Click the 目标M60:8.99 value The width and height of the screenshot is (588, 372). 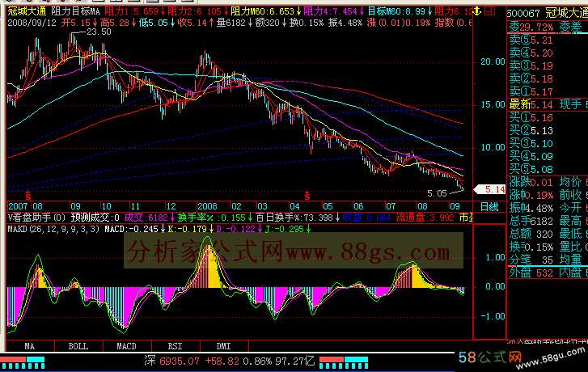pyautogui.click(x=396, y=11)
